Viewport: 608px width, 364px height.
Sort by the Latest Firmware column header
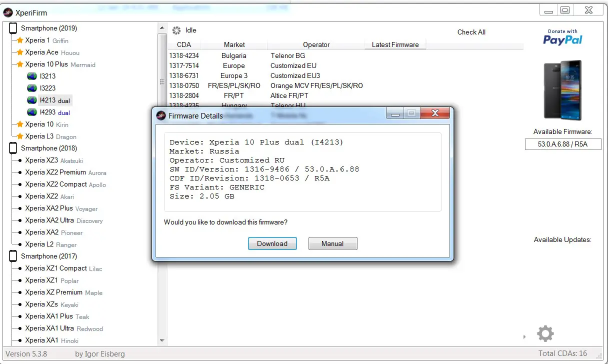coord(395,44)
